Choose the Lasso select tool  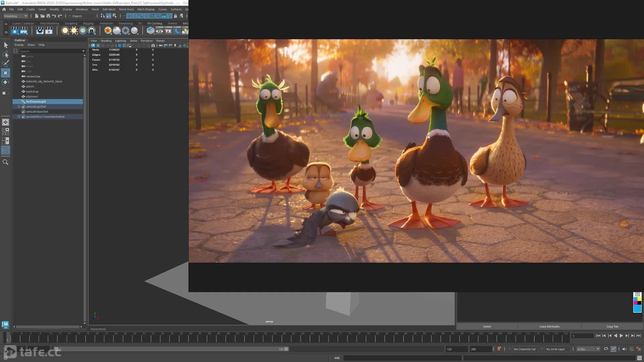[6, 54]
